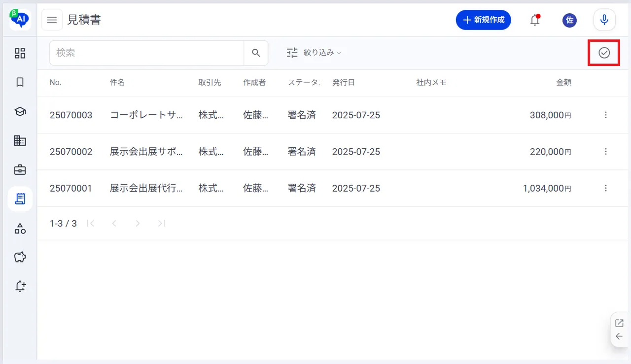This screenshot has width=631, height=364.
Task: Open the 展示会出展サポ... estimate
Action: pyautogui.click(x=146, y=152)
